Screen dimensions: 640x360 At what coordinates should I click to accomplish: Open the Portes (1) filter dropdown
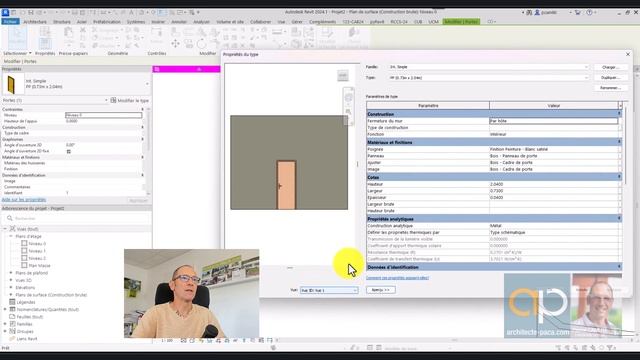55,100
